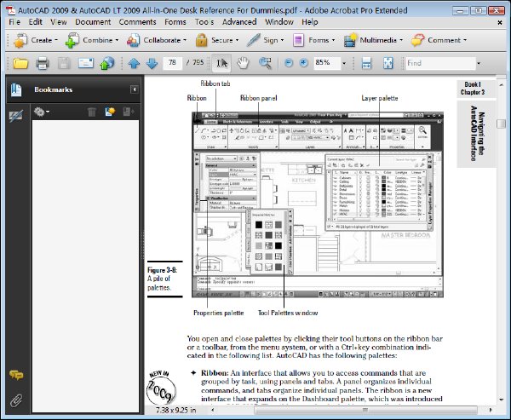Image resolution: width=511 pixels, height=420 pixels.
Task: Click the Zoom out minus button
Action: click(x=289, y=63)
